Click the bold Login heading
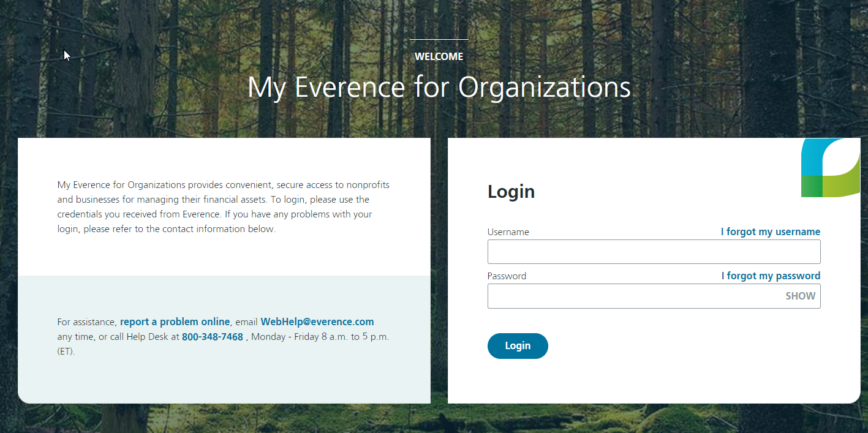Image resolution: width=868 pixels, height=433 pixels. coord(511,192)
